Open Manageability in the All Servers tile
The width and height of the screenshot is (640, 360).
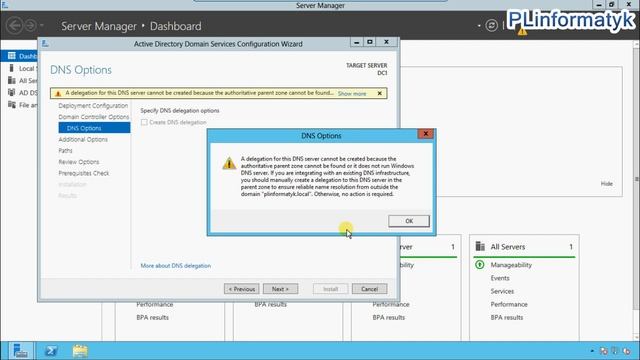click(x=511, y=265)
